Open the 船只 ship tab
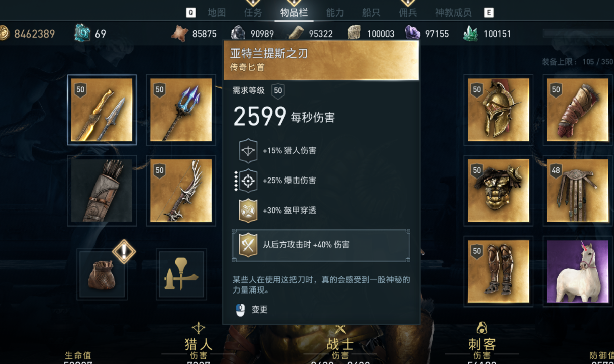Viewport: 614px width, 364px height. tap(371, 13)
